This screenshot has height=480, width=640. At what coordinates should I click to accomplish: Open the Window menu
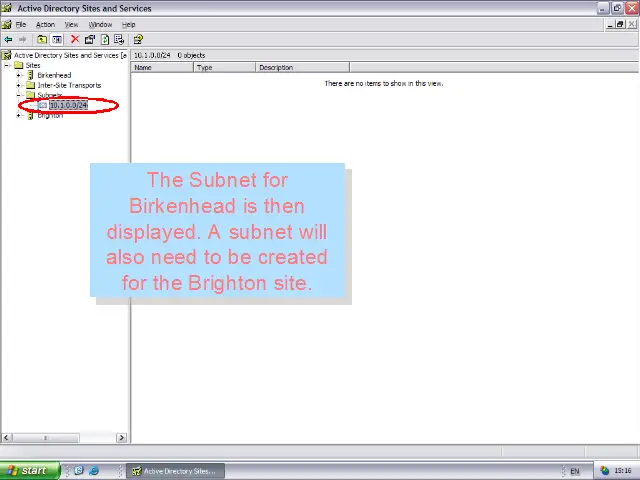(x=100, y=24)
